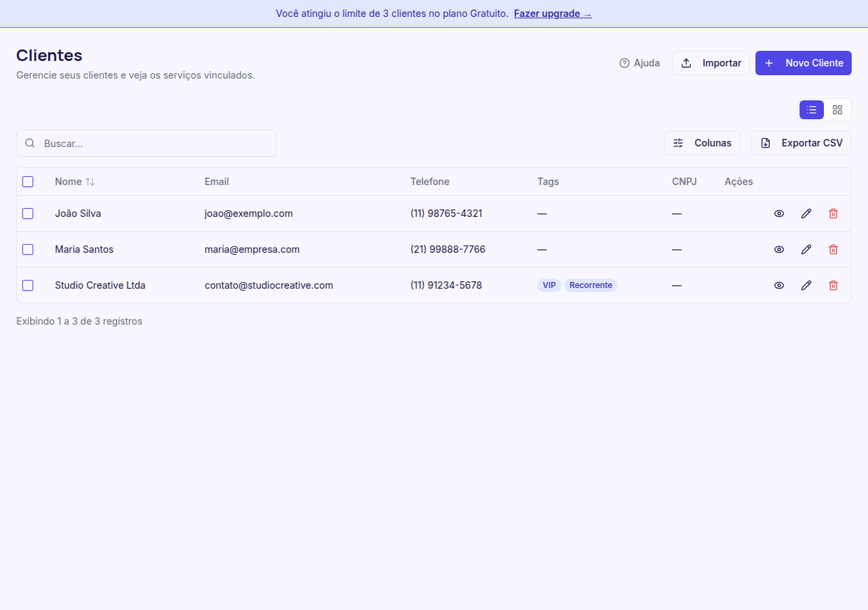Viewport: 868px width, 610px height.
Task: Switch to list view layout
Action: click(812, 110)
